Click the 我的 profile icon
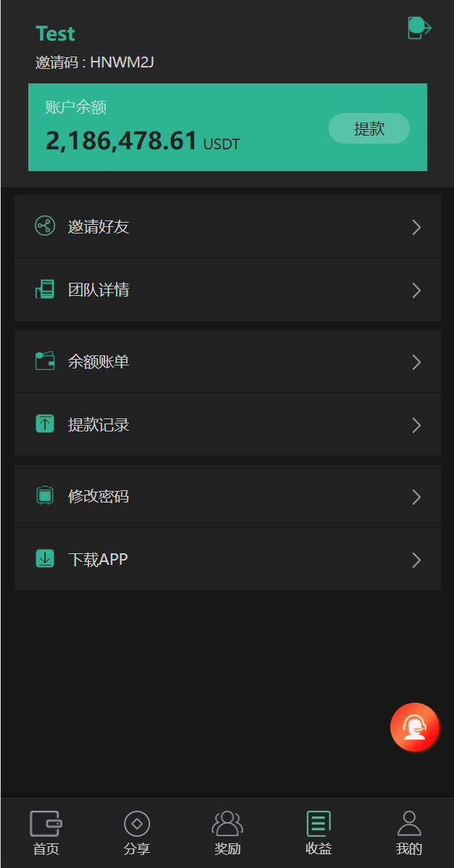Image resolution: width=454 pixels, height=868 pixels. pos(408,823)
